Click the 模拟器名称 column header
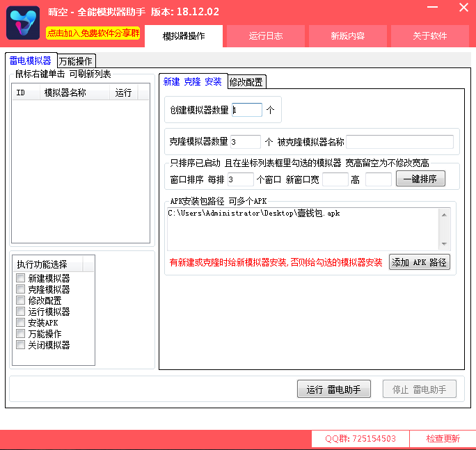Image resolution: width=476 pixels, height=450 pixels. tap(74, 93)
